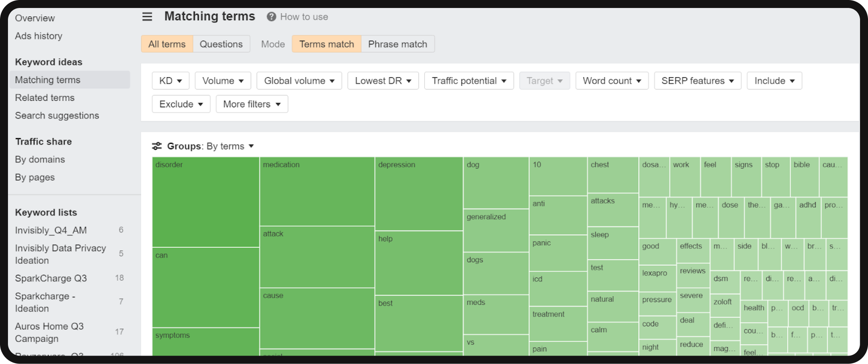This screenshot has height=364, width=868.
Task: Click the cause treemap block
Action: point(317,318)
